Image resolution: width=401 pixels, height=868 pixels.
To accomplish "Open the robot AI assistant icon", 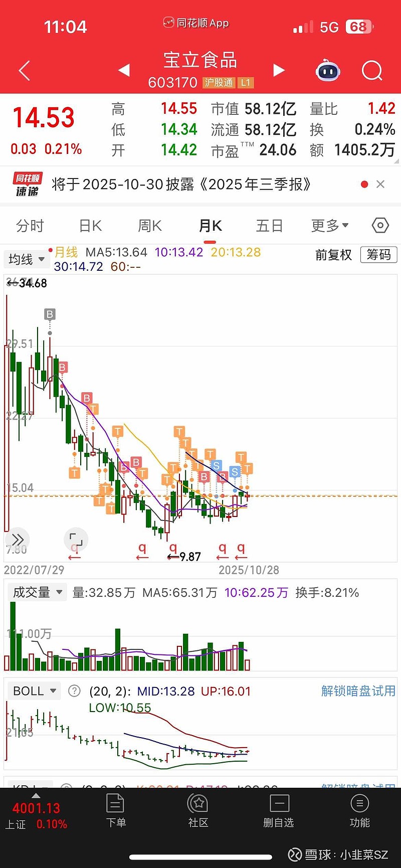I will tap(328, 71).
